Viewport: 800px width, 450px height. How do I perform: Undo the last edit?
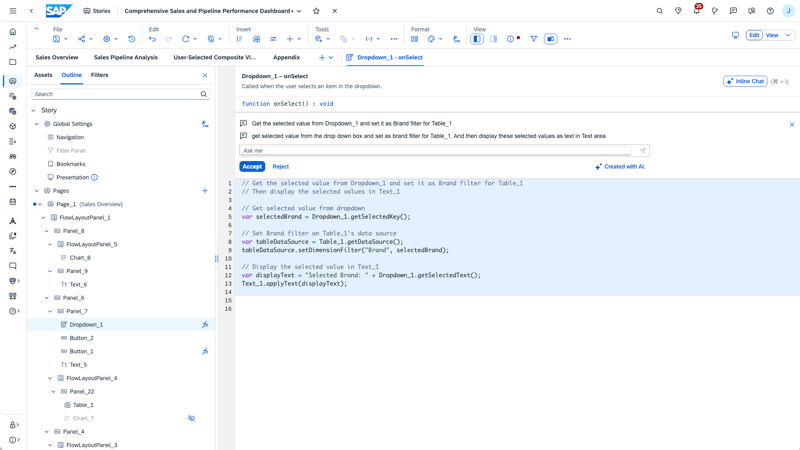pos(153,39)
